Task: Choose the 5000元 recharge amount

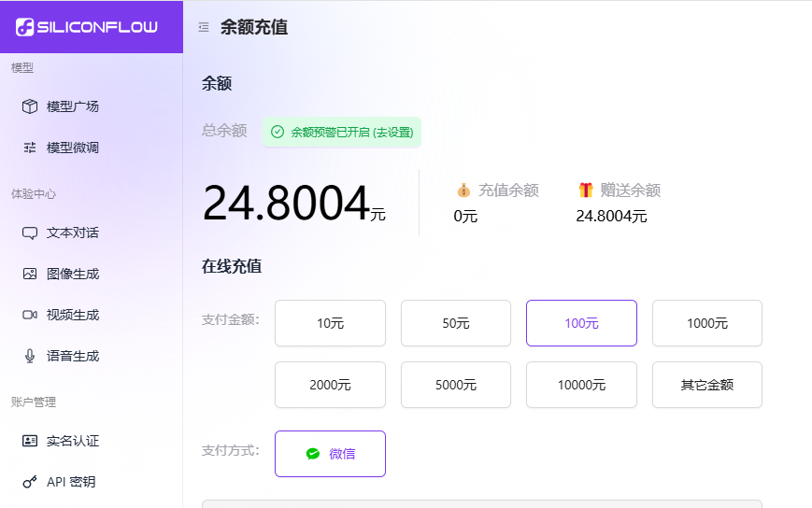Action: coord(456,385)
